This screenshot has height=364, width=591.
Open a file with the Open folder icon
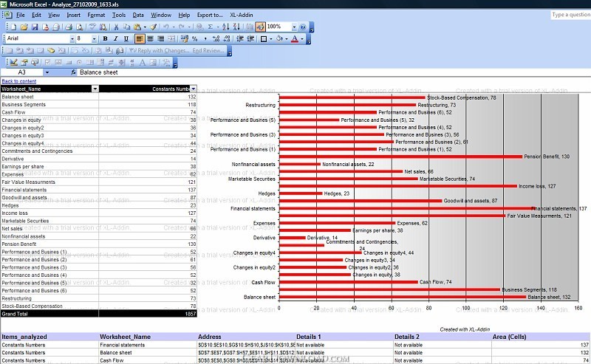(24, 27)
